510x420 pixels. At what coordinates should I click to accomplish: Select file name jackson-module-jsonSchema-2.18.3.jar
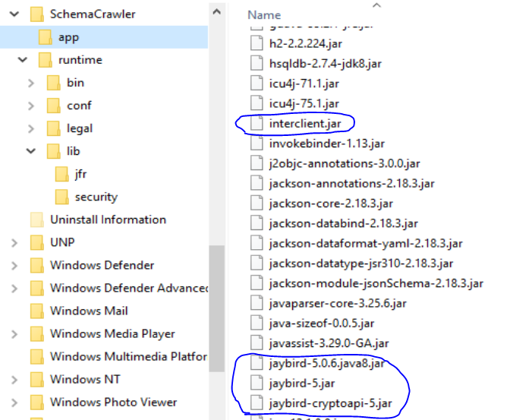tap(376, 283)
